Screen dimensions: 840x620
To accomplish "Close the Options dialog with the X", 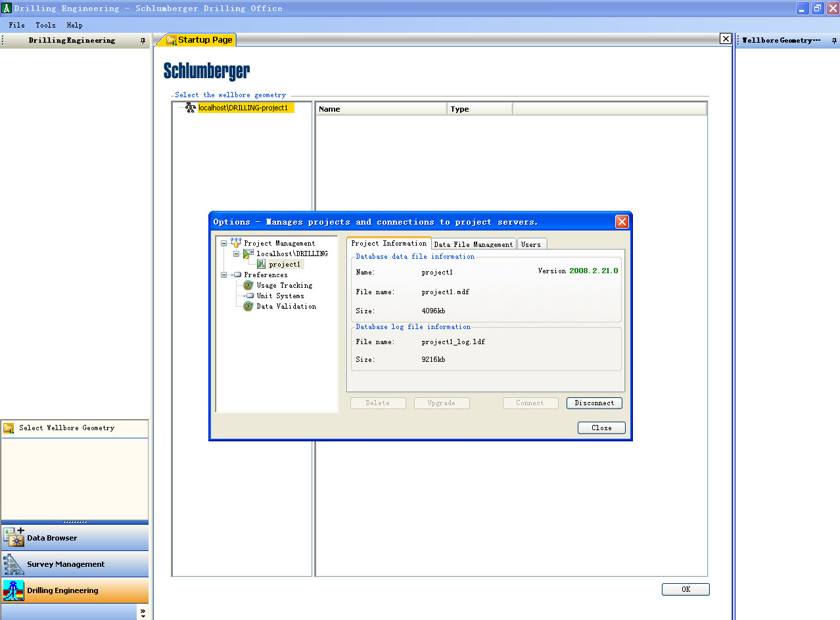I will (622, 222).
